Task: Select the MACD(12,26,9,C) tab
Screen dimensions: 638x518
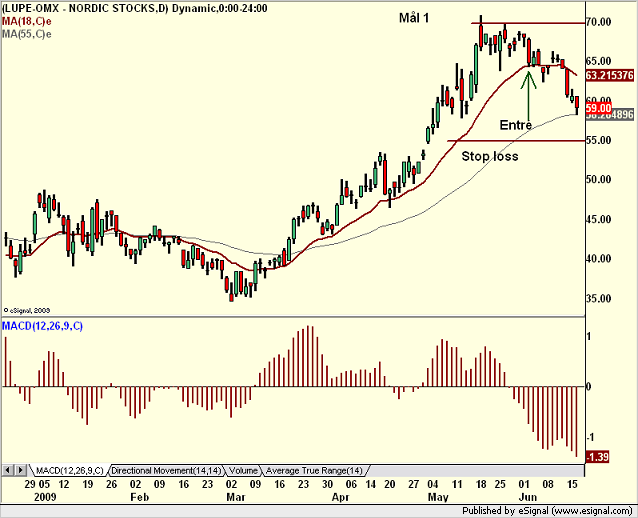Action: (x=69, y=471)
